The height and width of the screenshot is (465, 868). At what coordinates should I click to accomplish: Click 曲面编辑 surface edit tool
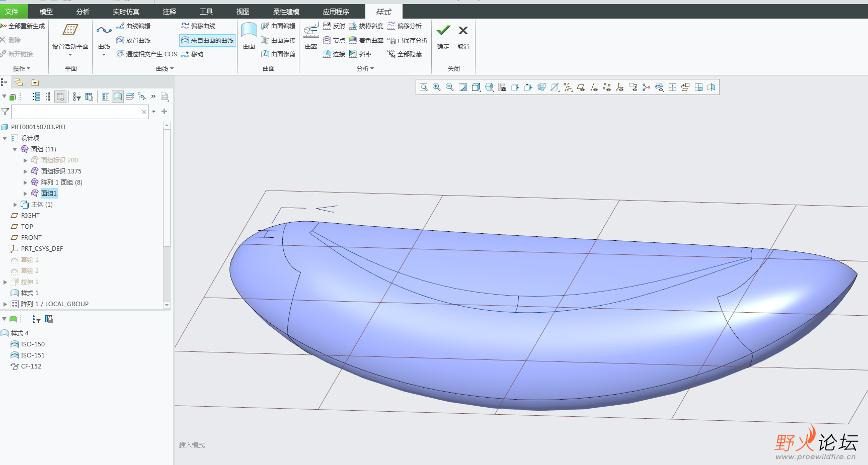coord(278,26)
